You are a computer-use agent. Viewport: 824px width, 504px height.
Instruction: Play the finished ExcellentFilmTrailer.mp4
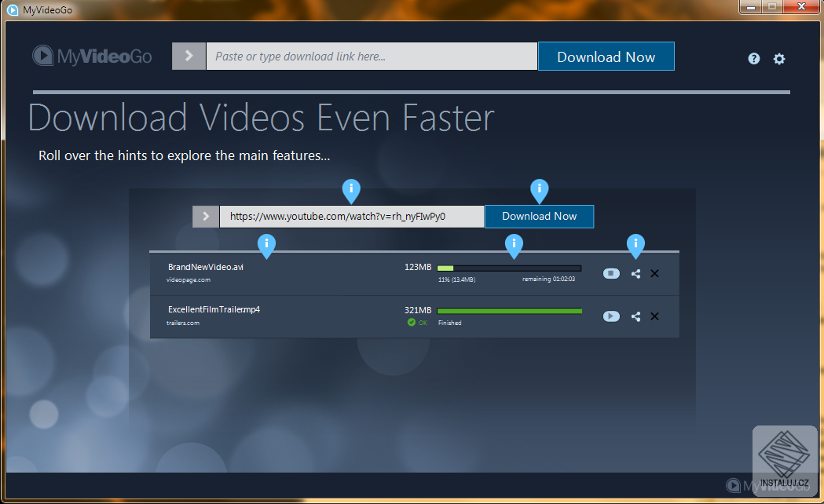pyautogui.click(x=611, y=316)
